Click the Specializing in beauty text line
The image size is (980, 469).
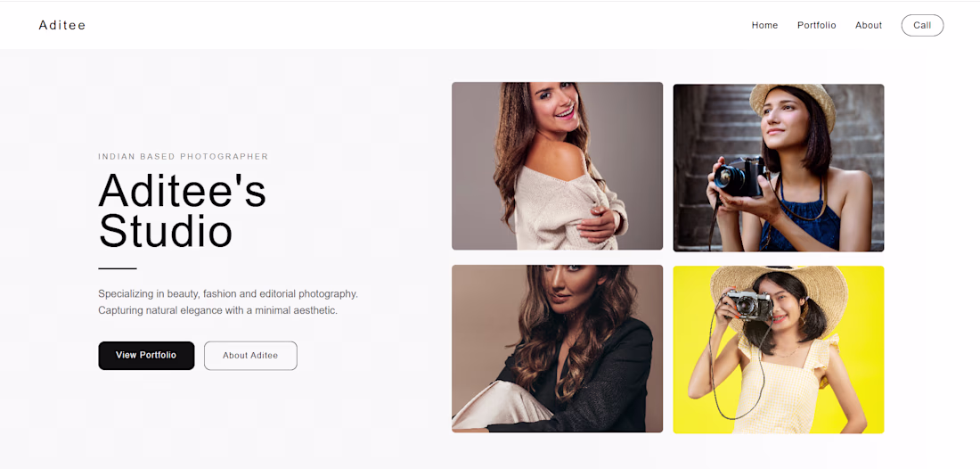[x=228, y=293]
